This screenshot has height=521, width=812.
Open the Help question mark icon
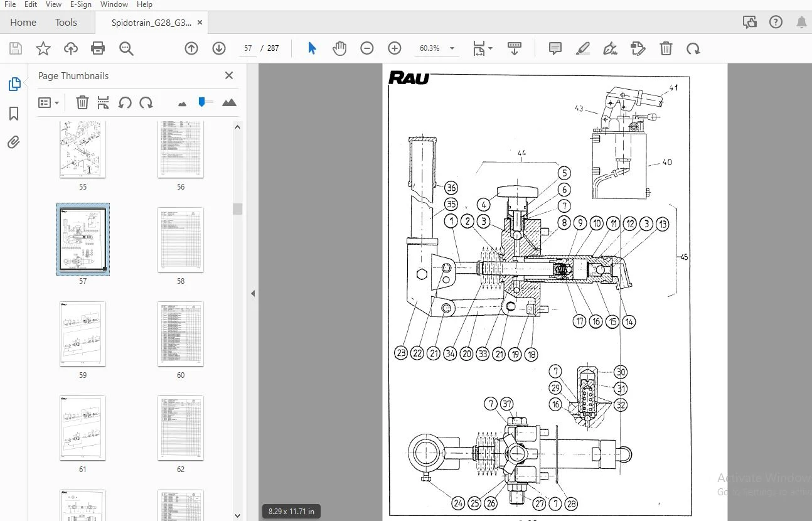click(776, 23)
